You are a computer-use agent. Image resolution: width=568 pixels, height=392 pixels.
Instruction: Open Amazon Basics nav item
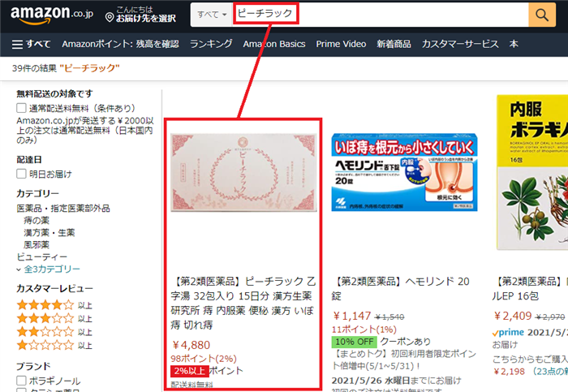click(274, 44)
